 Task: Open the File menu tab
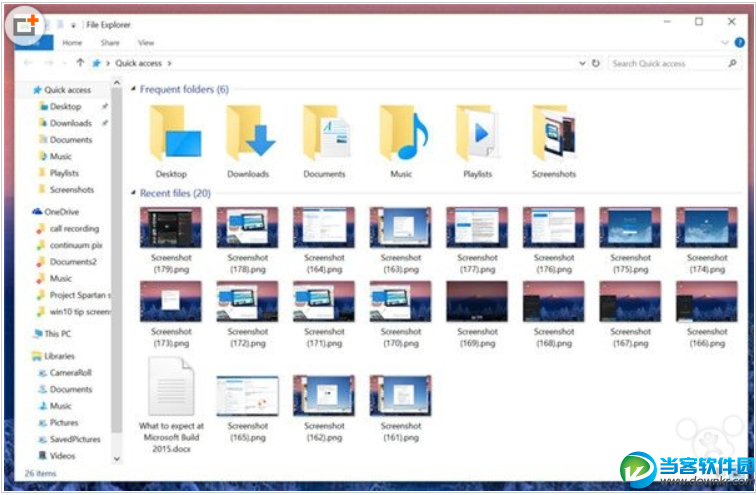34,42
